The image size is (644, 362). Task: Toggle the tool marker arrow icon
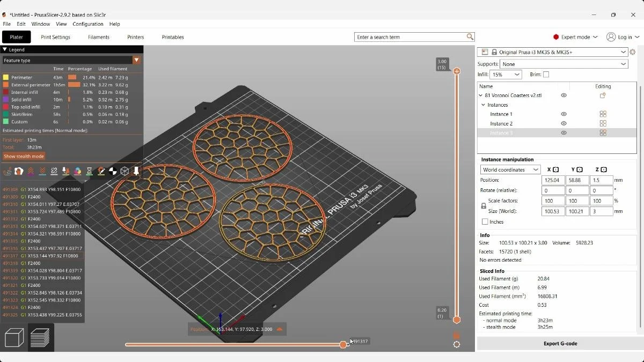pos(136,171)
